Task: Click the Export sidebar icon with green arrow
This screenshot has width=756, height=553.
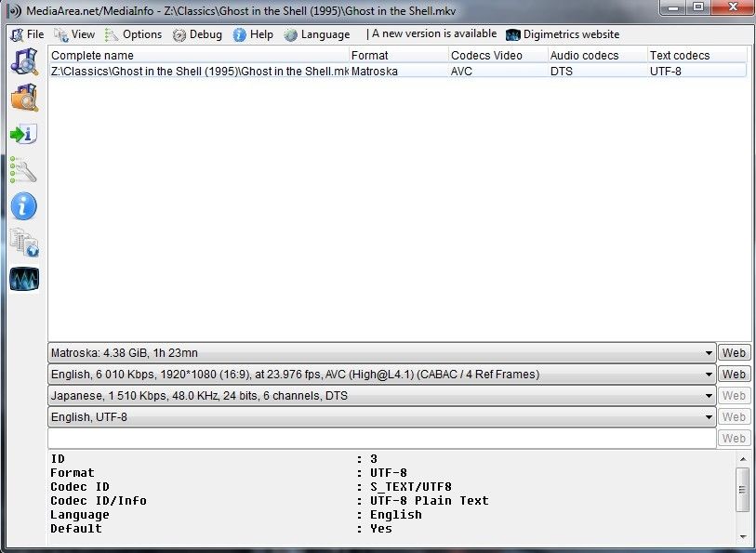Action: pos(23,134)
